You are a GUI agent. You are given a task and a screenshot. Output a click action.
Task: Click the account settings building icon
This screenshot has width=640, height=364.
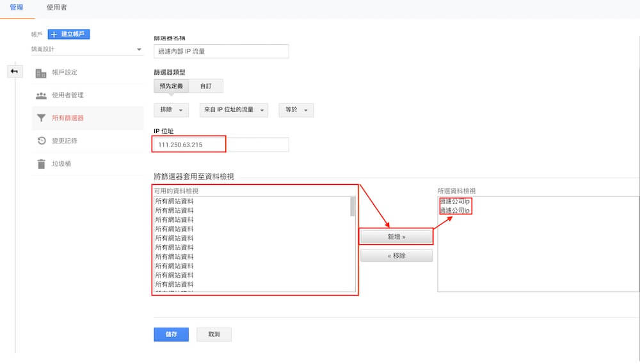[41, 73]
